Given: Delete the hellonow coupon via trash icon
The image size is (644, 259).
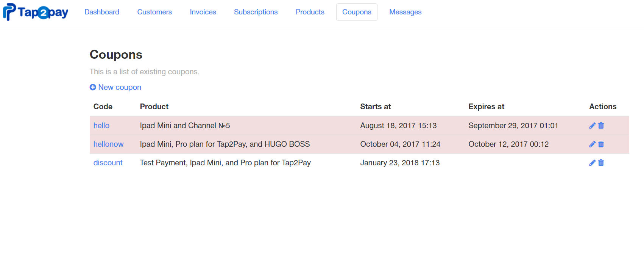Looking at the screenshot, I should tap(601, 144).
